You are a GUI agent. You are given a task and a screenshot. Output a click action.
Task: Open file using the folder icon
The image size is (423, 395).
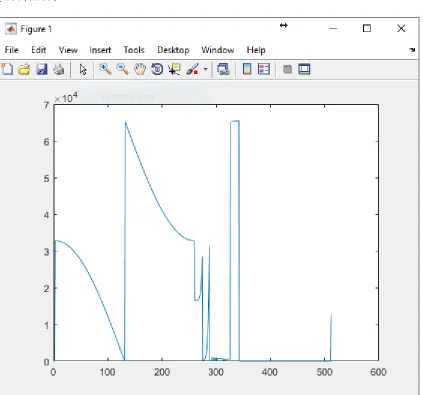click(x=24, y=69)
